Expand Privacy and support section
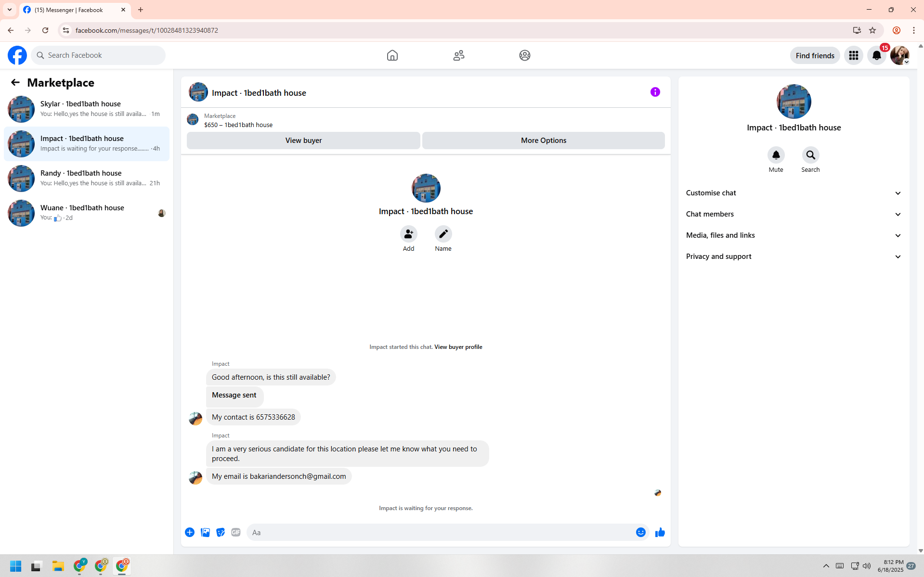Screen dimensions: 924x577 [x=794, y=256]
